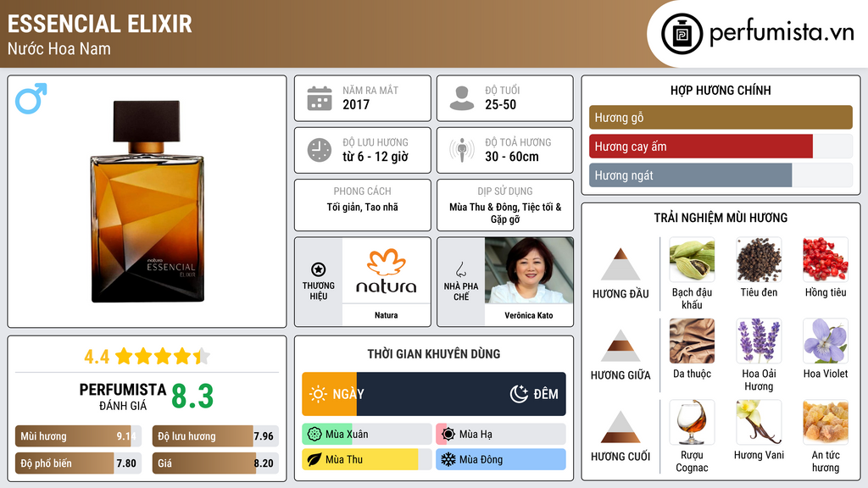The width and height of the screenshot is (868, 488).
Task: Click the Hương gỗ accord bar
Action: (x=721, y=117)
